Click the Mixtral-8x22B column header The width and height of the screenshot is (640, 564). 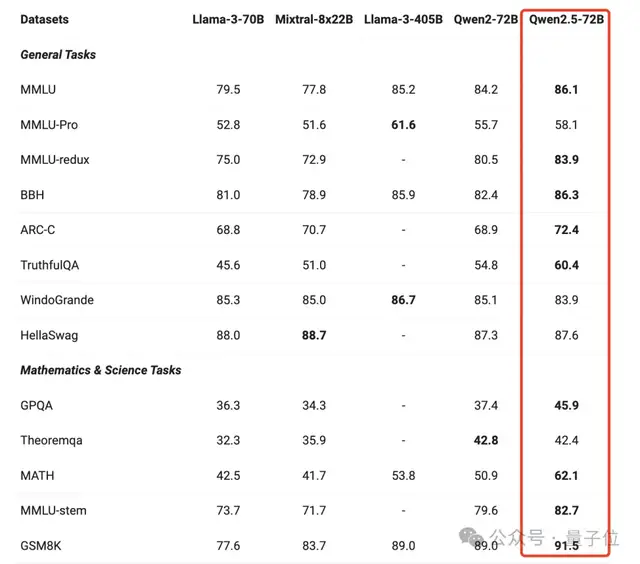314,19
